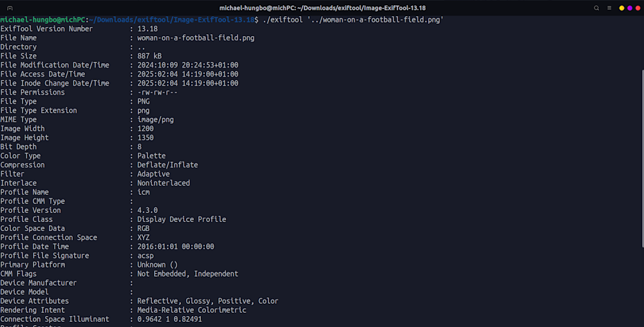This screenshot has height=327, width=644.
Task: Open a new terminal tab
Action: pyautogui.click(x=10, y=8)
